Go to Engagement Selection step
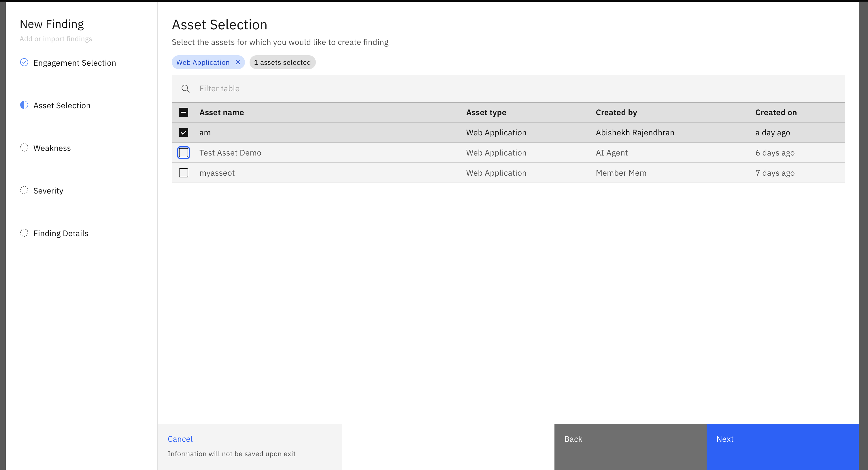 click(74, 63)
